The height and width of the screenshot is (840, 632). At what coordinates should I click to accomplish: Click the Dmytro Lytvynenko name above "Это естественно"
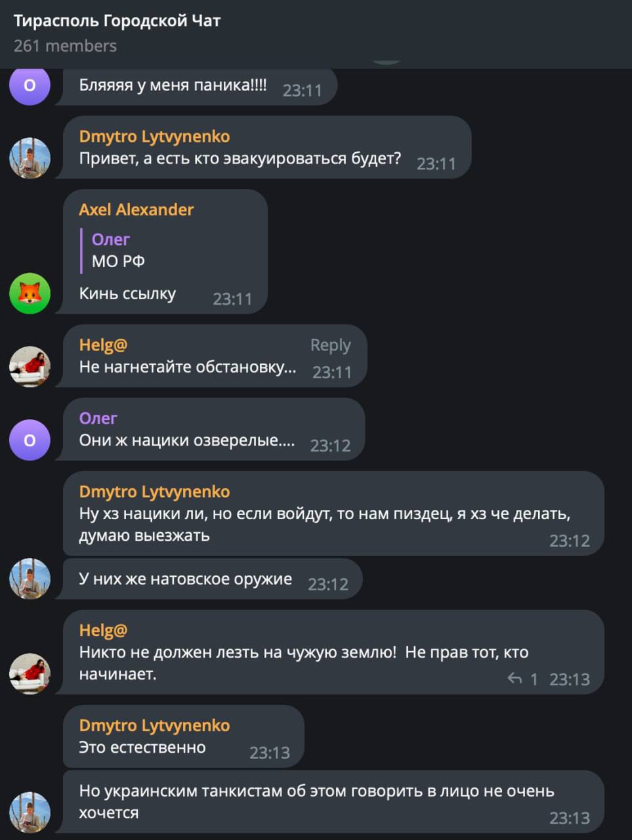(x=154, y=725)
